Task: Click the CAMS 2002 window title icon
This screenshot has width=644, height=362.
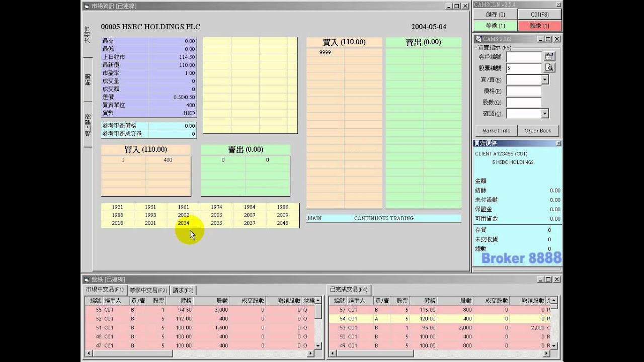Action: [478, 39]
